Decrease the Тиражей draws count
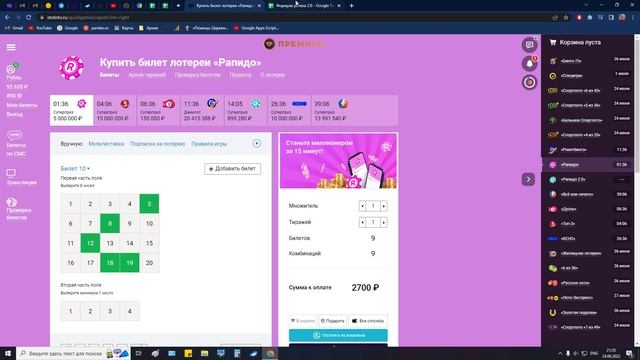The image size is (640, 360). (362, 222)
